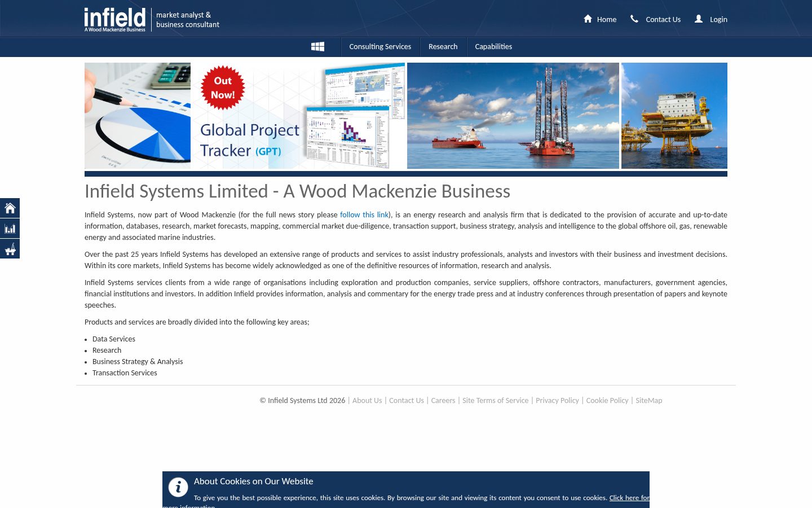Image resolution: width=812 pixels, height=508 pixels.
Task: Open Contact Us in footer
Action: (x=407, y=401)
